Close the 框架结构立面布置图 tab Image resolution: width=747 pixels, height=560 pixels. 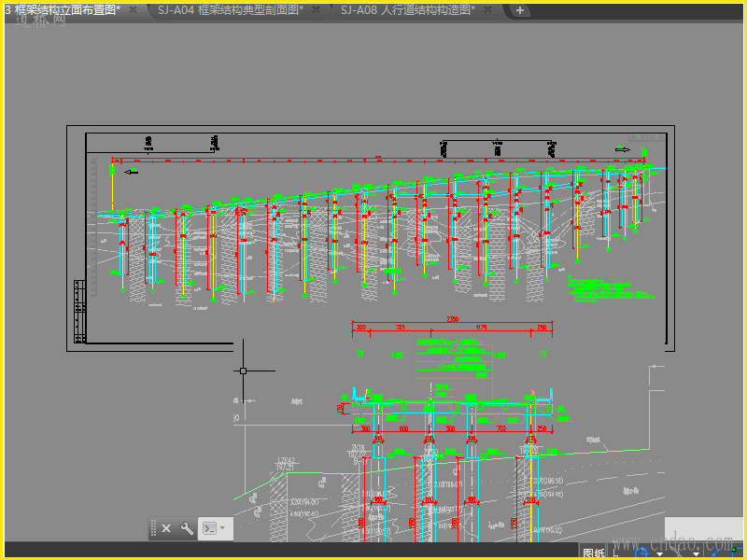(134, 9)
